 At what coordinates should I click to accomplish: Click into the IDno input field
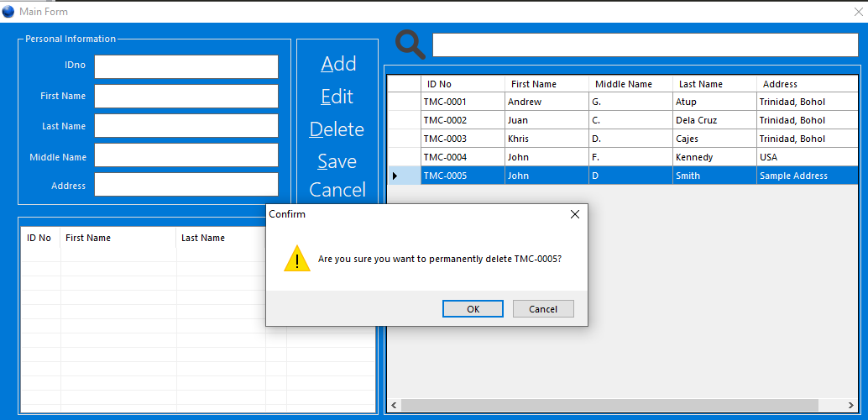pos(186,66)
